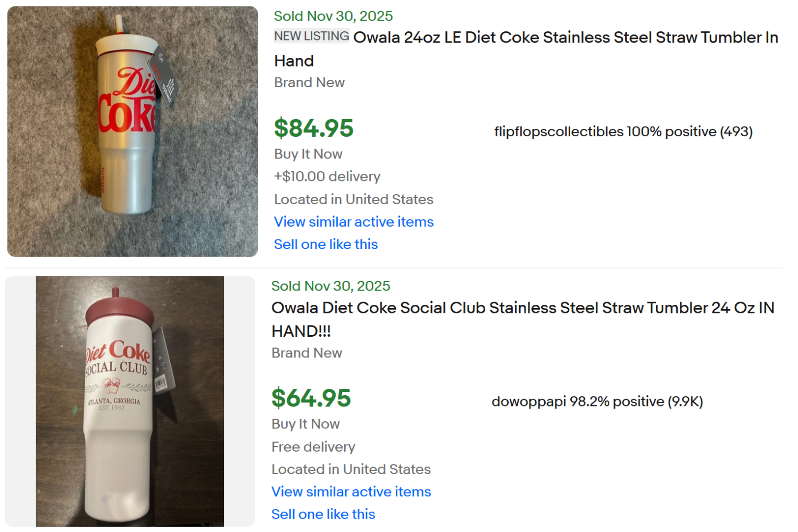Viewport: 798px width, 532px height.
Task: Click the NEW LISTING badge
Action: (x=311, y=35)
